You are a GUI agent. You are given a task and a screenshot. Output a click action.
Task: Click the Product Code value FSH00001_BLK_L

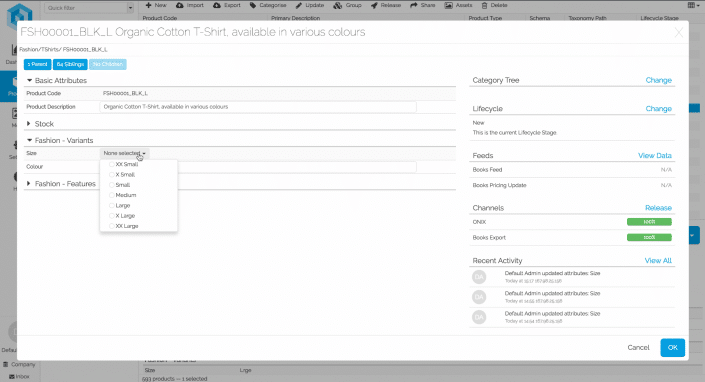pos(125,93)
